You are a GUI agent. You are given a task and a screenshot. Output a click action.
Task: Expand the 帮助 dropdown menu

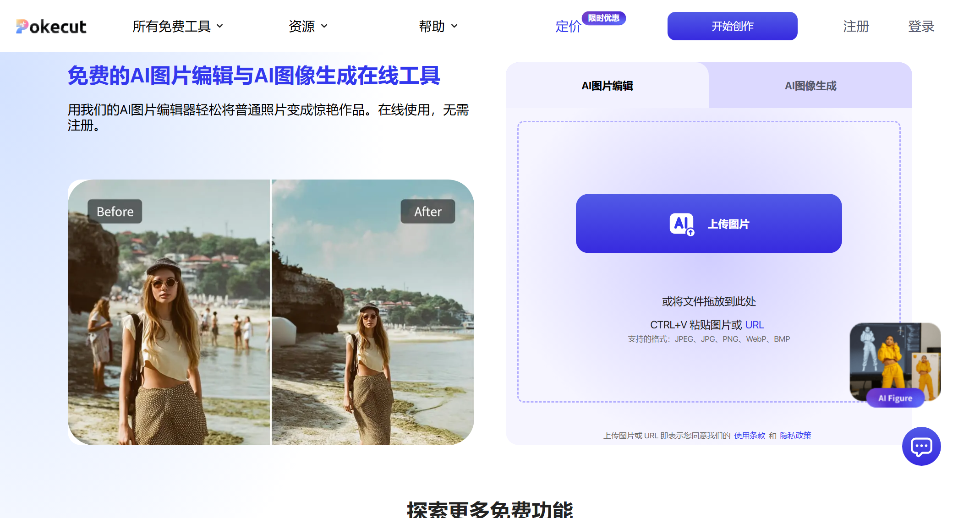[438, 26]
